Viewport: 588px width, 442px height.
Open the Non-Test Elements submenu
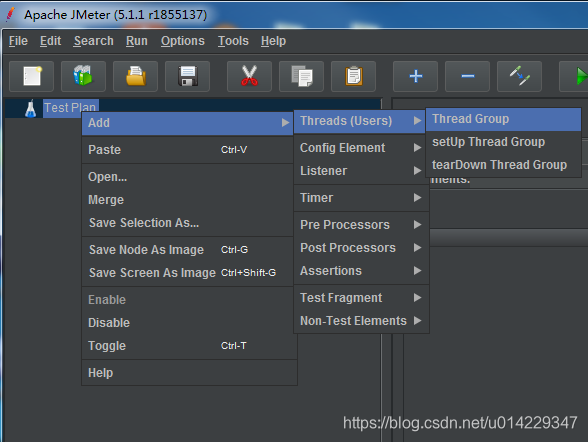(x=361, y=321)
